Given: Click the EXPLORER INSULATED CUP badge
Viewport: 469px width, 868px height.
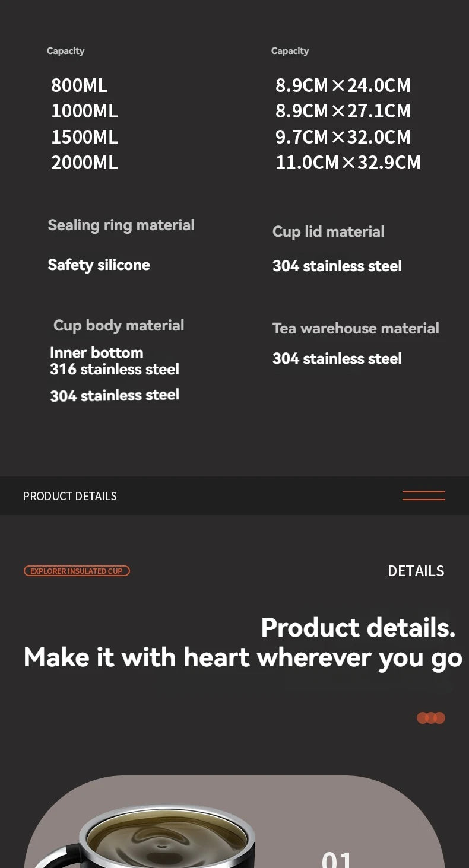Looking at the screenshot, I should 77,571.
